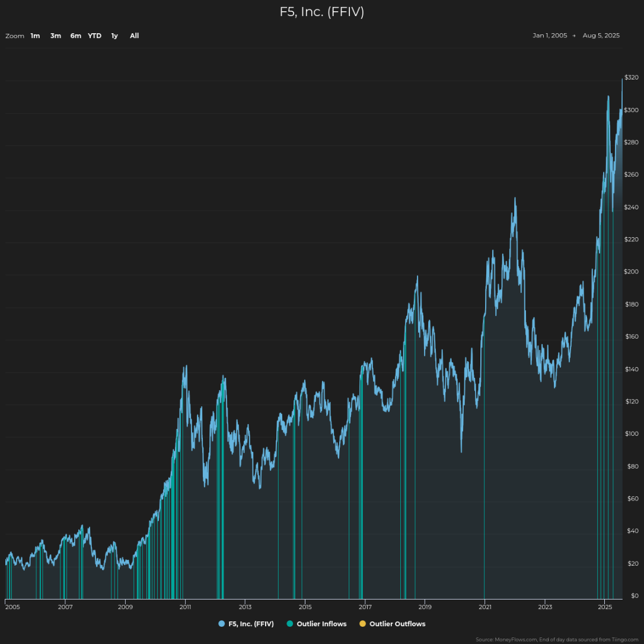This screenshot has width=644, height=644.
Task: Open the Jan 1, 2005 start date
Action: tap(550, 36)
